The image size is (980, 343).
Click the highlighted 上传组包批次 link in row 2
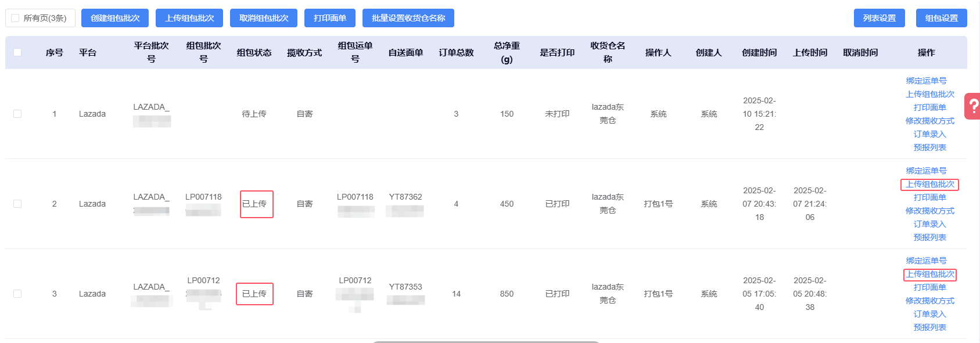click(x=929, y=184)
